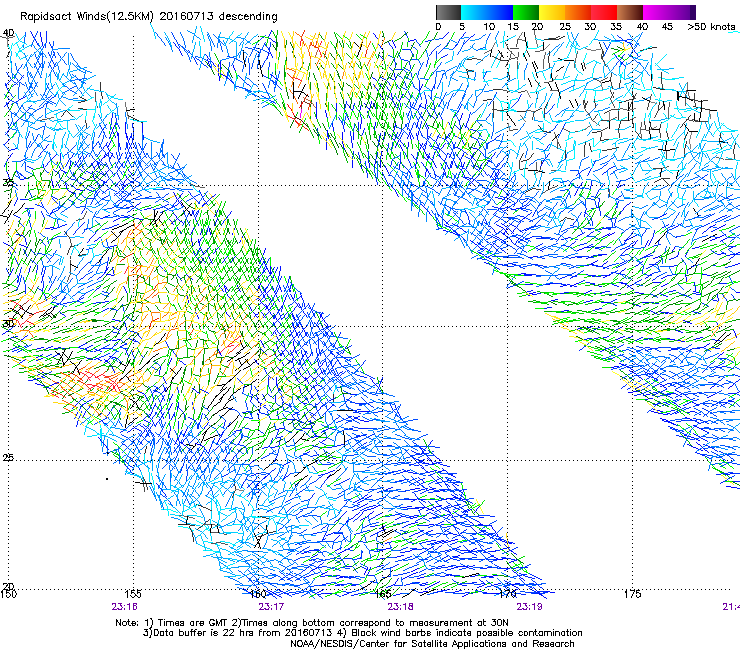Click the gray 0-5 knots legend segment
The height and width of the screenshot is (650, 740).
pyautogui.click(x=448, y=12)
